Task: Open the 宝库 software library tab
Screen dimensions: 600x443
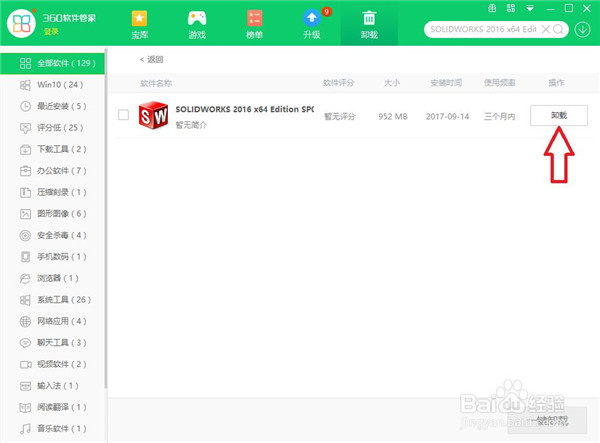Action: [139, 24]
